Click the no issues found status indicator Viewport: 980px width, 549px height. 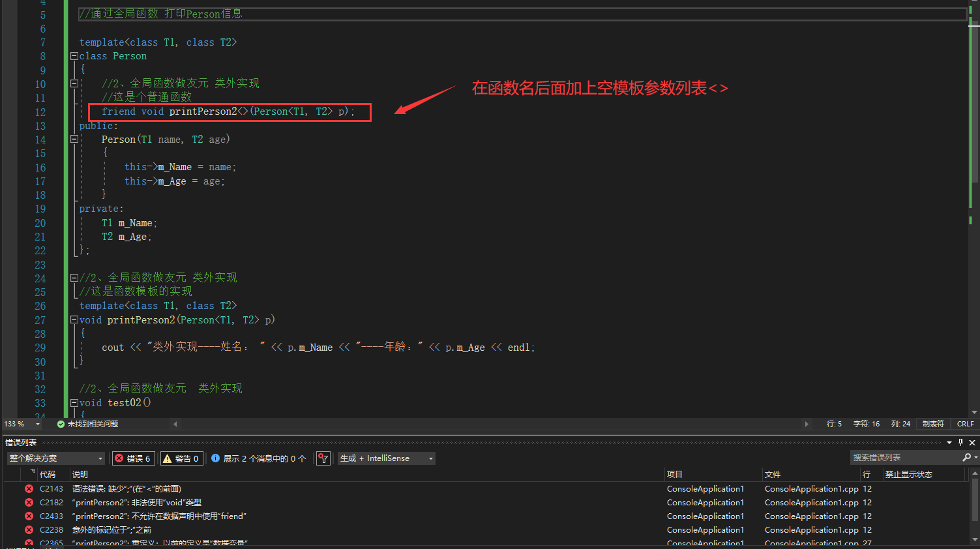(x=87, y=424)
